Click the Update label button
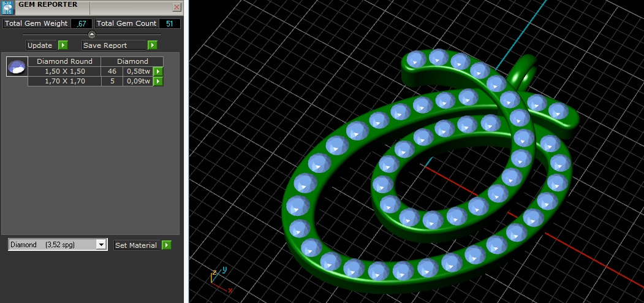 coord(42,45)
